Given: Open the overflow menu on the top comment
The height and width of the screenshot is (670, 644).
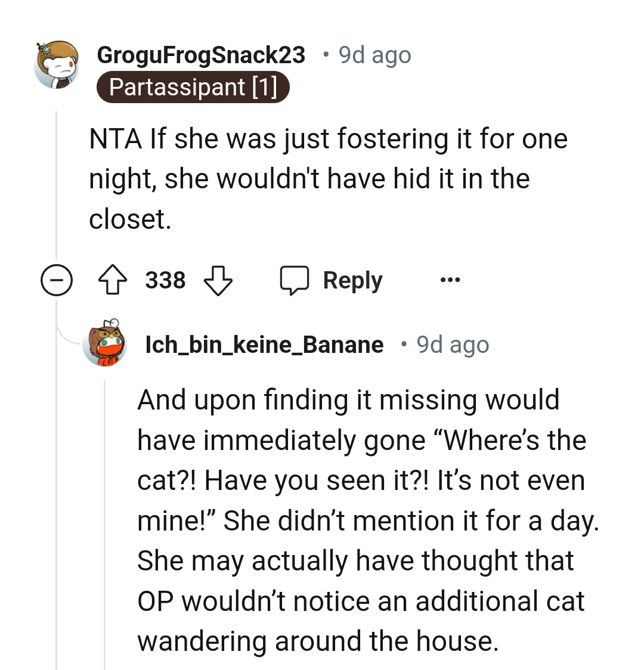Looking at the screenshot, I should tap(450, 280).
